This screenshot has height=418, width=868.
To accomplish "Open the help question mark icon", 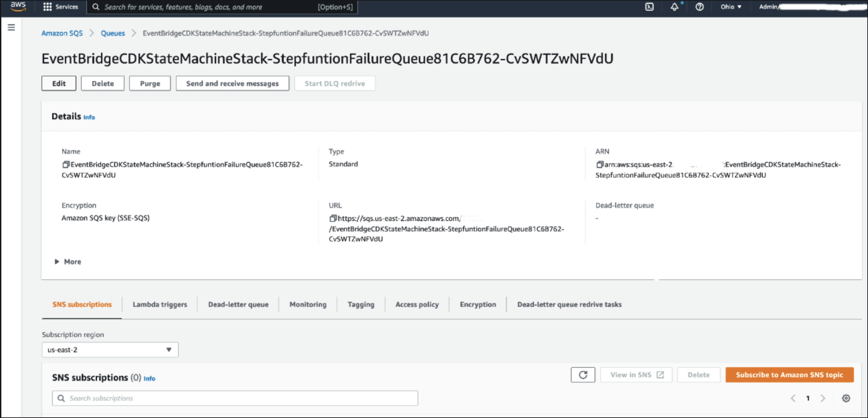I will coord(700,7).
